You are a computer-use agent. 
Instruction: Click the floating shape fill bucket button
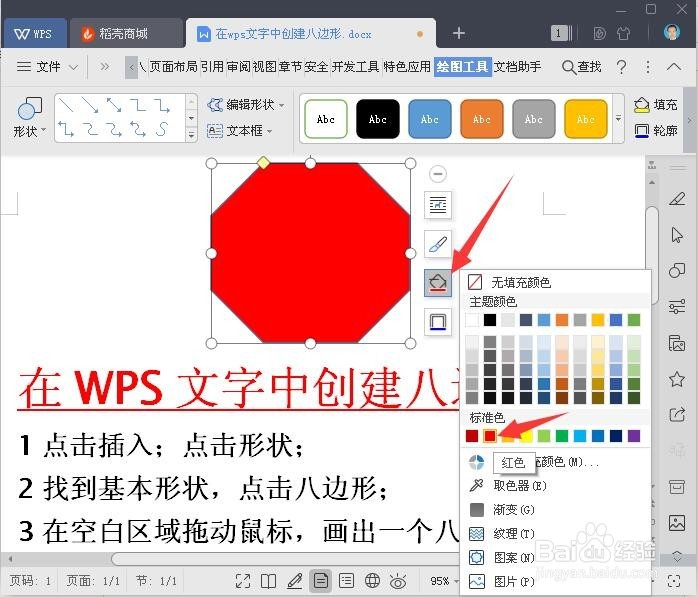438,283
